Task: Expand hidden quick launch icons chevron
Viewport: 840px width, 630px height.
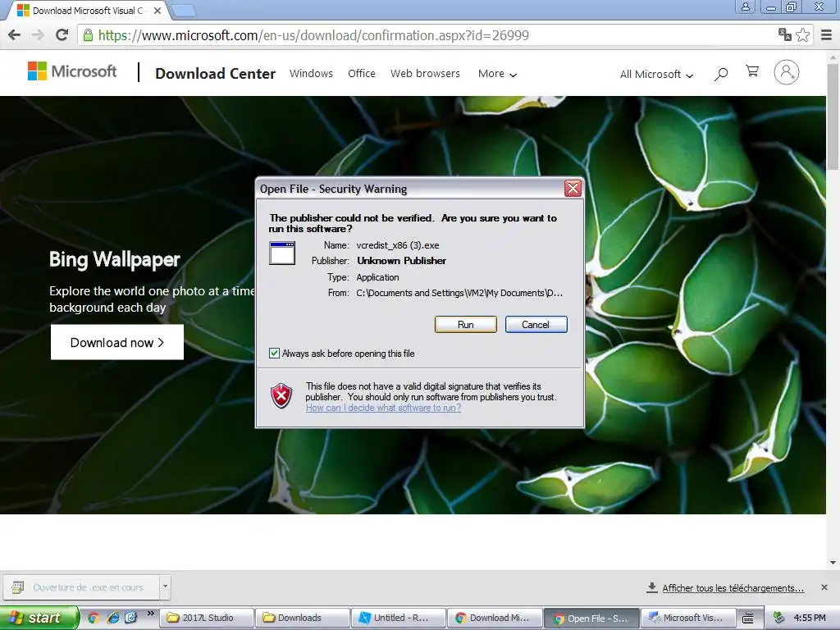Action: (x=150, y=614)
